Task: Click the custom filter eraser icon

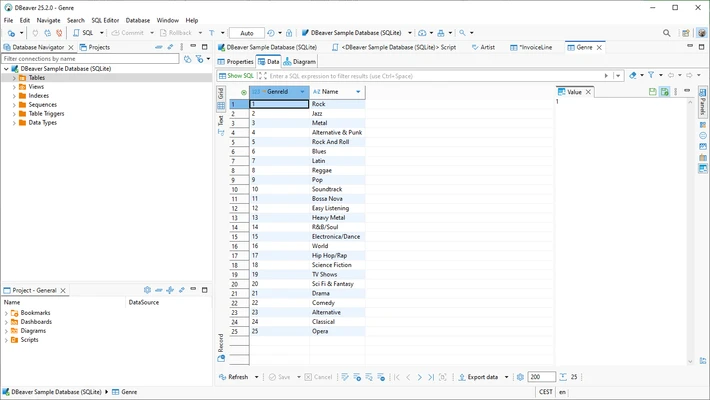Action: pyautogui.click(x=633, y=76)
